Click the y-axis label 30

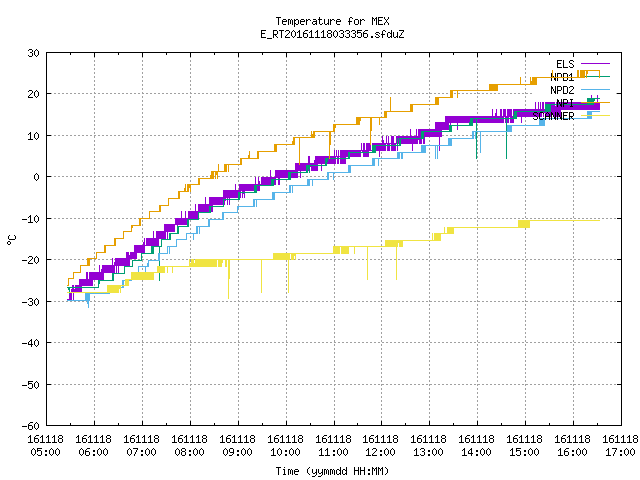(33, 53)
